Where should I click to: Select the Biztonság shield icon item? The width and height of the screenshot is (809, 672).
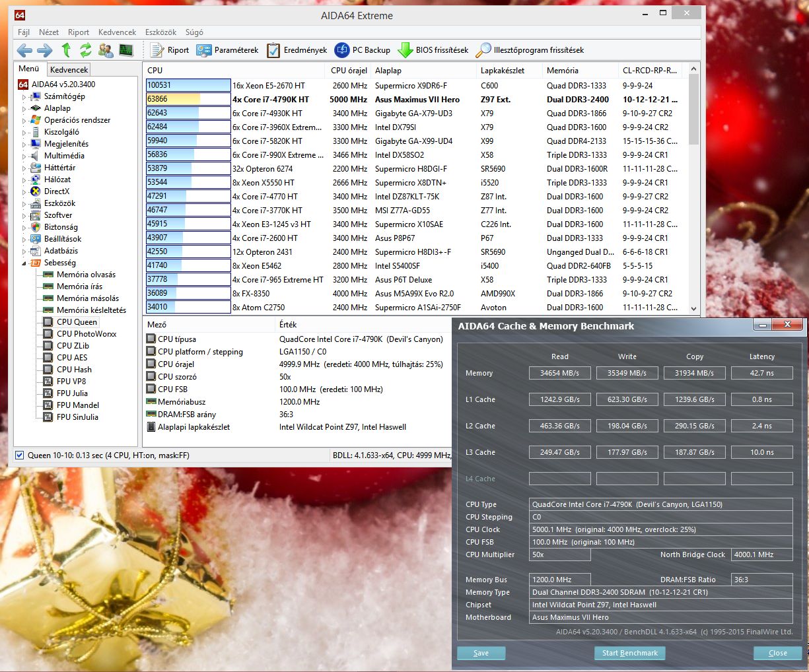click(x=36, y=227)
